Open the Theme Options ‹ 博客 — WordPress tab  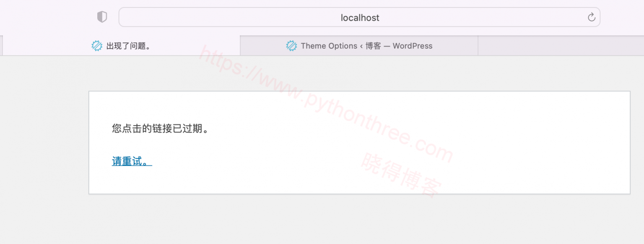[359, 46]
